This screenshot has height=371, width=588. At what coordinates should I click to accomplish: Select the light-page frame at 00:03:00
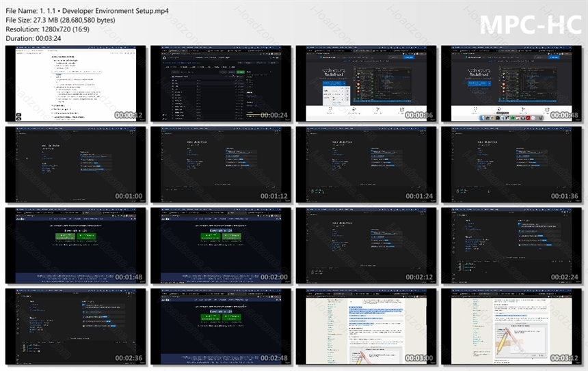tap(366, 327)
